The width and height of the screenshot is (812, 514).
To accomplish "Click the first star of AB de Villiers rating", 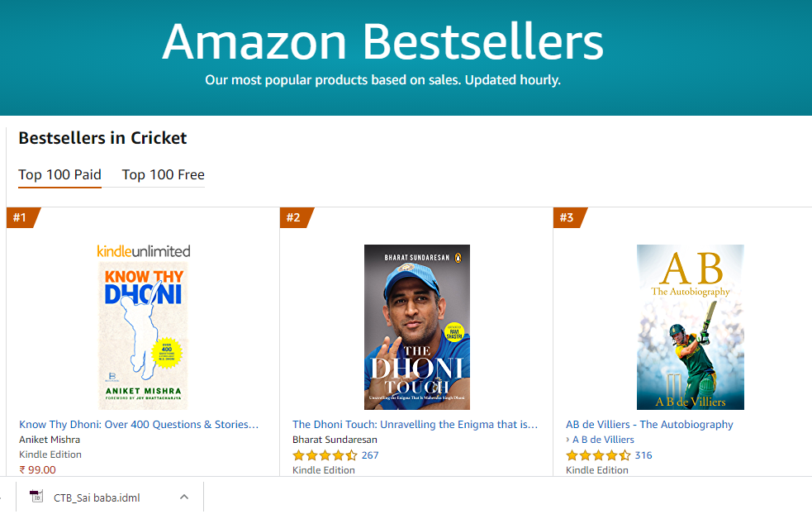I will (571, 455).
